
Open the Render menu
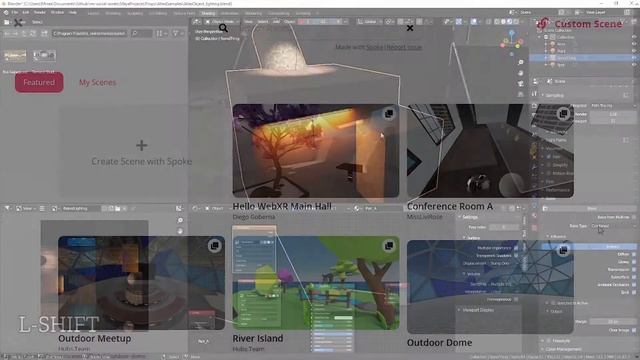click(40, 13)
